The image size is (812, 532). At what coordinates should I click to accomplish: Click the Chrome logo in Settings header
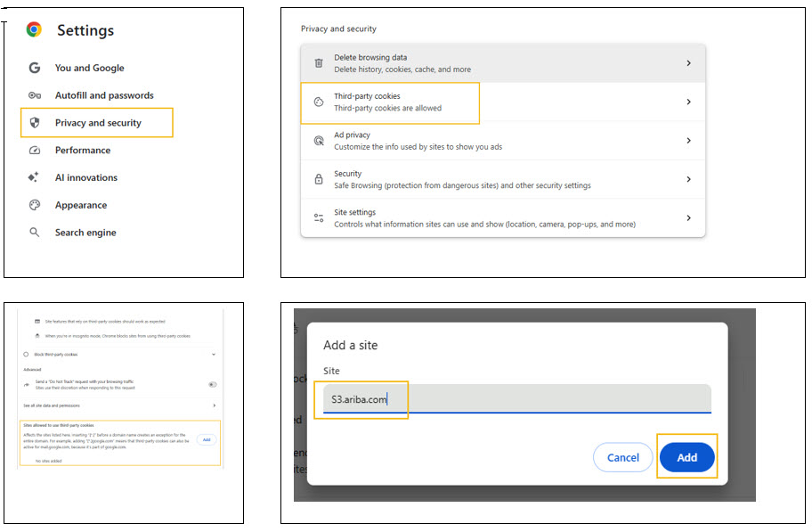click(34, 29)
